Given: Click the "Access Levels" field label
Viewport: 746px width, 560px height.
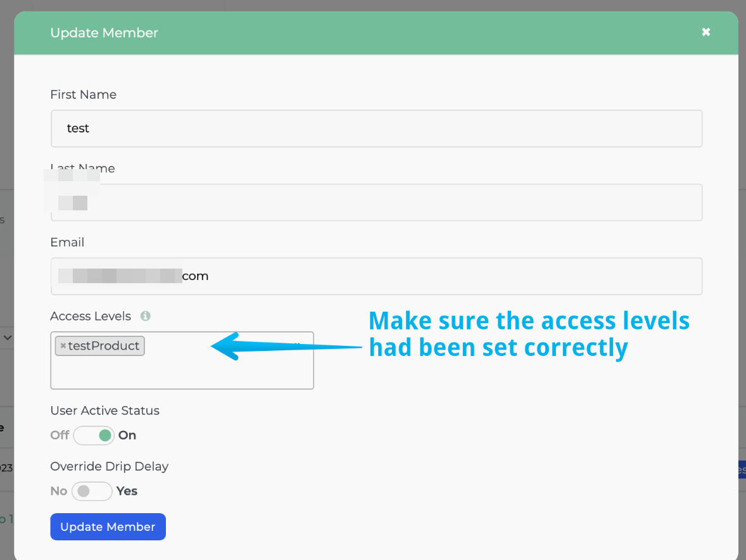Looking at the screenshot, I should tap(91, 316).
